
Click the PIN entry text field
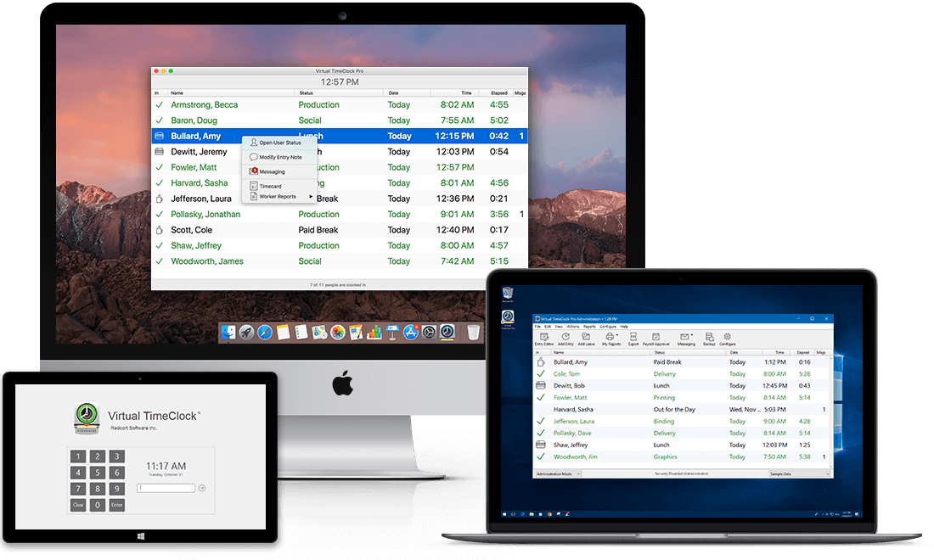click(x=166, y=488)
